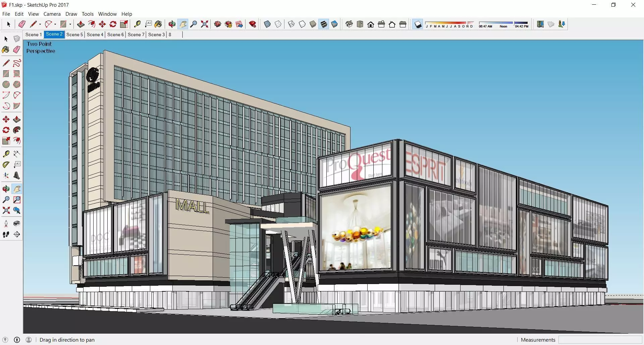Switch to Left standard view
Image resolution: width=644 pixels, height=345 pixels.
403,24
